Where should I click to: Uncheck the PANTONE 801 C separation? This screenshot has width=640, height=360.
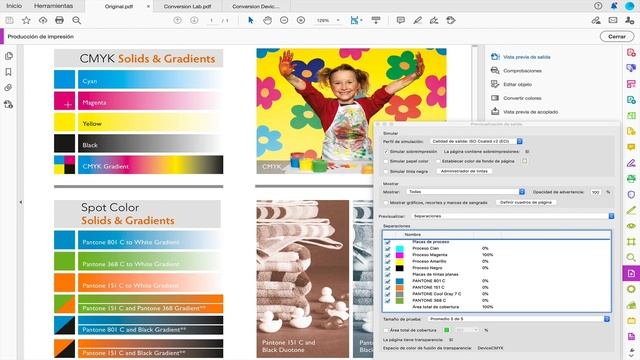[x=387, y=281]
